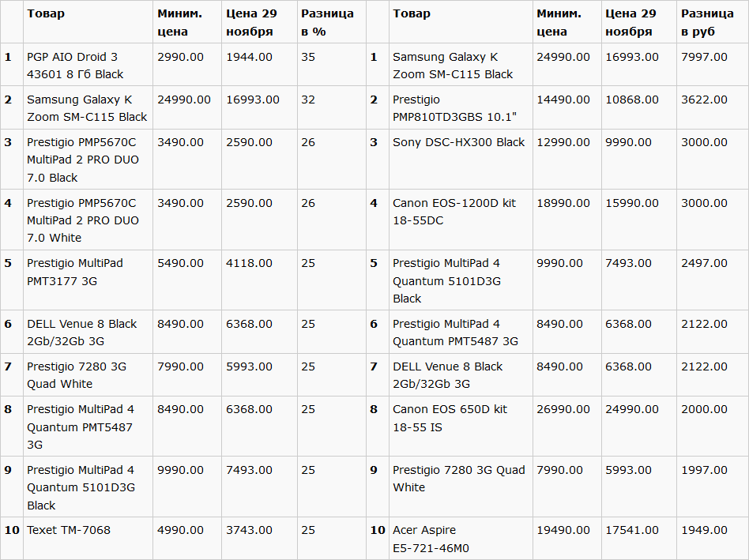Click the 1944.00 price cell
Viewport: 749px width, 560px height.
click(x=249, y=57)
